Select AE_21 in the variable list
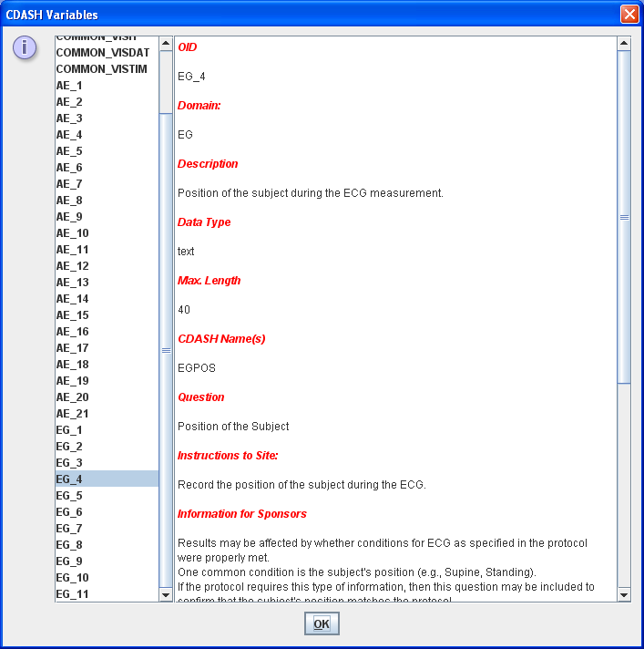Screen dimensions: 644x649 click(73, 414)
